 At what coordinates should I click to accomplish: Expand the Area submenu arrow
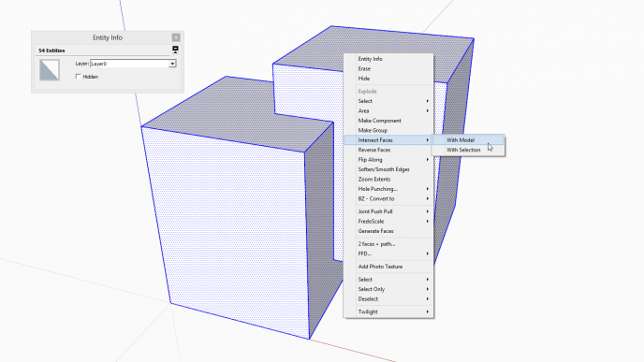tap(427, 110)
